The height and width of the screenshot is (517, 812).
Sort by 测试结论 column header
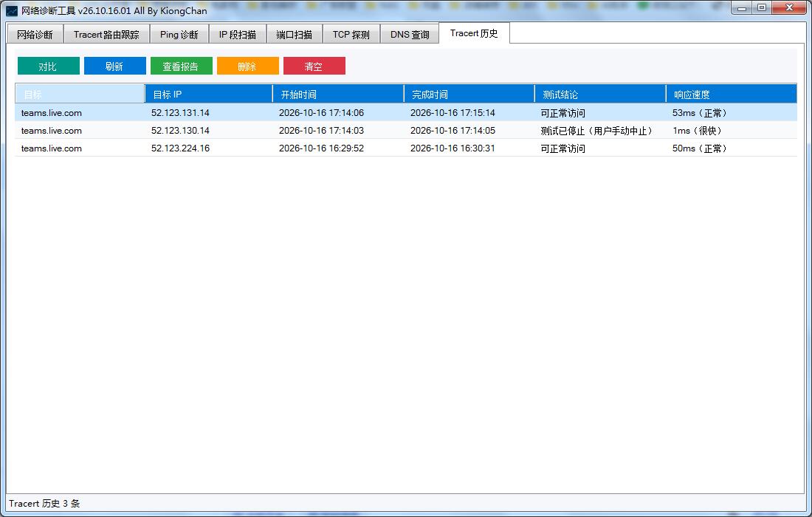tap(600, 95)
